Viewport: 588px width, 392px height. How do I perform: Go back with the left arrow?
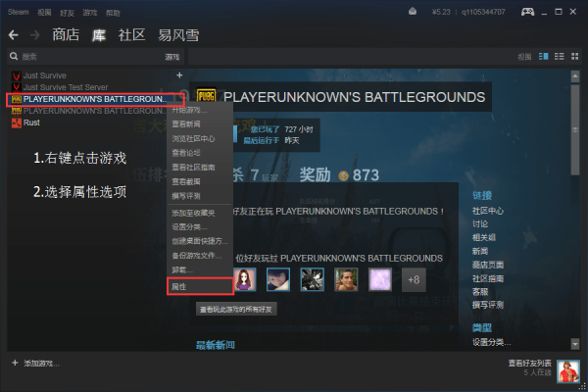(x=14, y=35)
